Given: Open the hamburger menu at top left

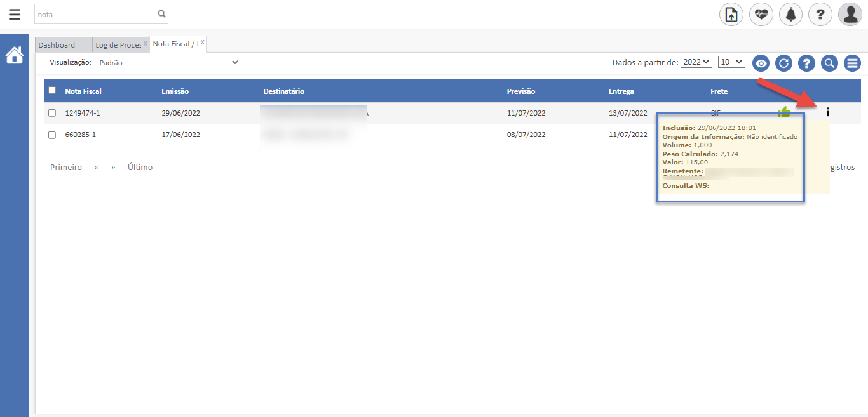Looking at the screenshot, I should point(14,14).
